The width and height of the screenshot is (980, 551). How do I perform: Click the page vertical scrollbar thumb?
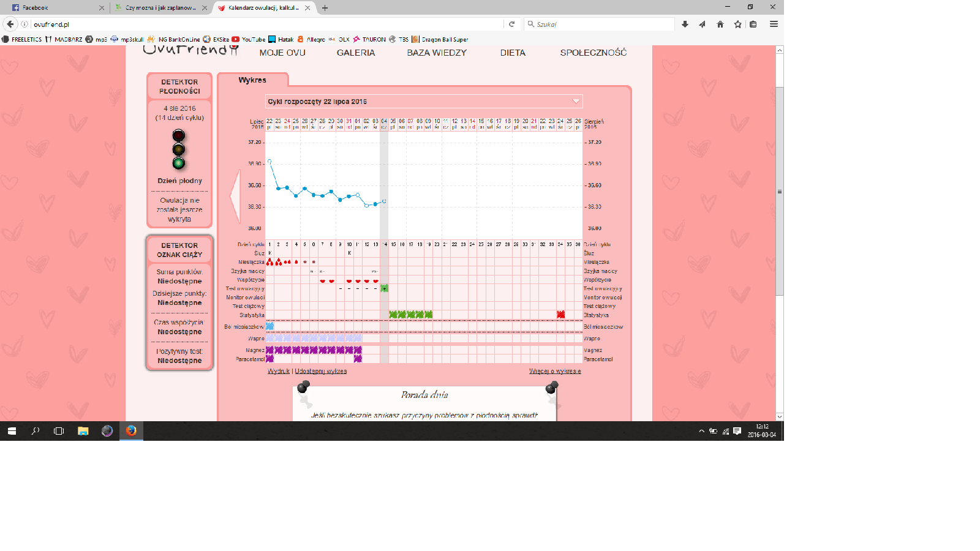coord(780,191)
